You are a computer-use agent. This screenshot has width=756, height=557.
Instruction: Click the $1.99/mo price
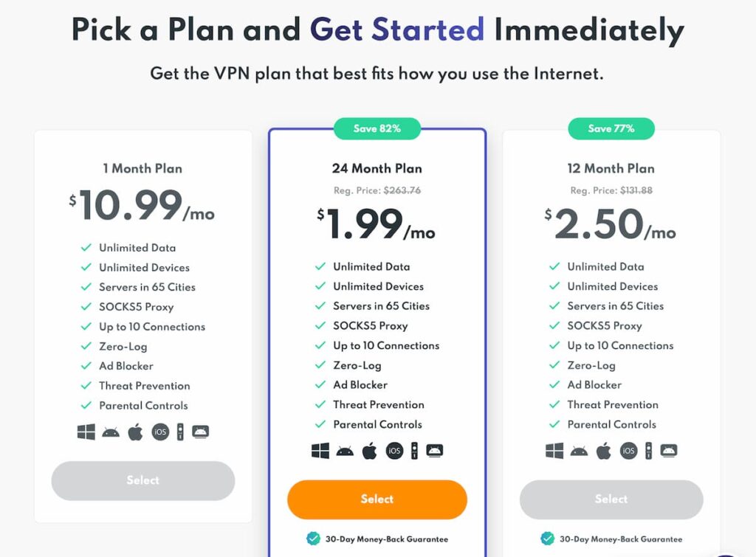click(376, 224)
